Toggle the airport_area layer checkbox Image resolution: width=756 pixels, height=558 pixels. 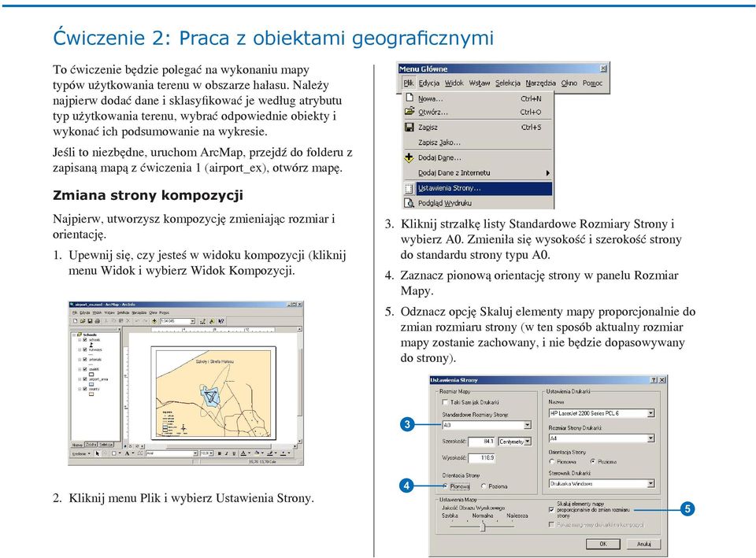click(x=85, y=379)
